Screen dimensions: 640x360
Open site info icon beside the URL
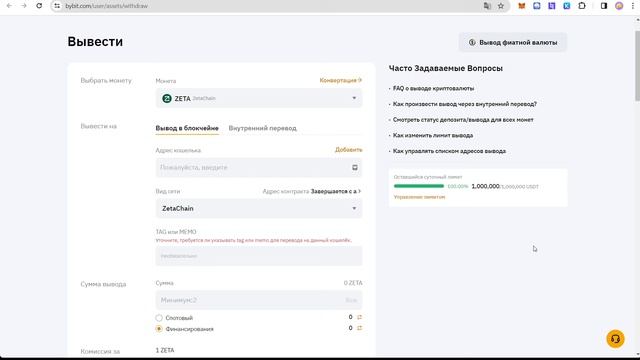click(x=57, y=6)
